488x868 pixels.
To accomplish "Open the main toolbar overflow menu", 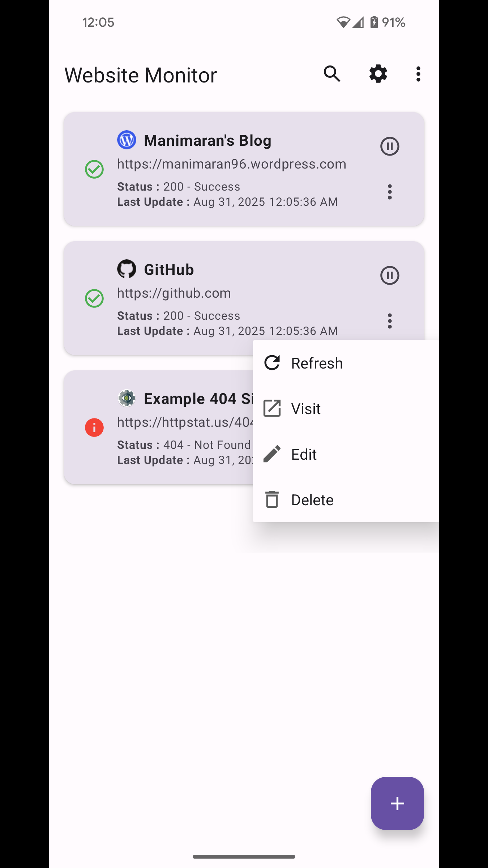I will [418, 74].
